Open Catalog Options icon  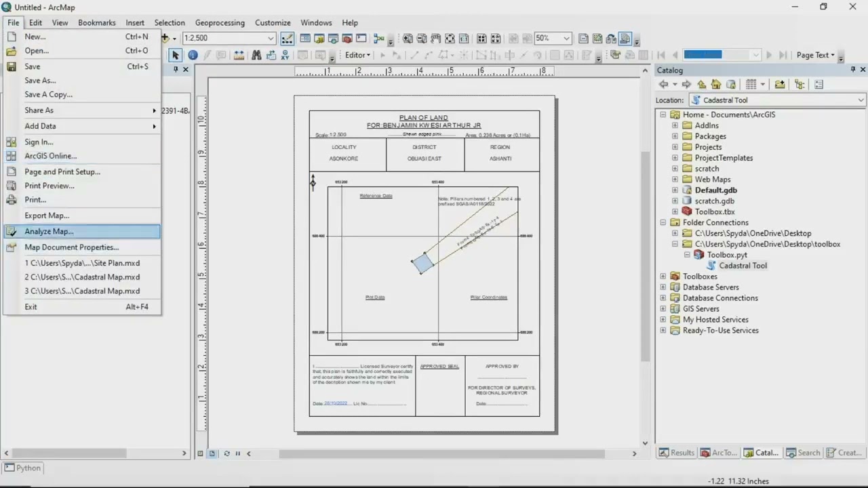tap(818, 84)
